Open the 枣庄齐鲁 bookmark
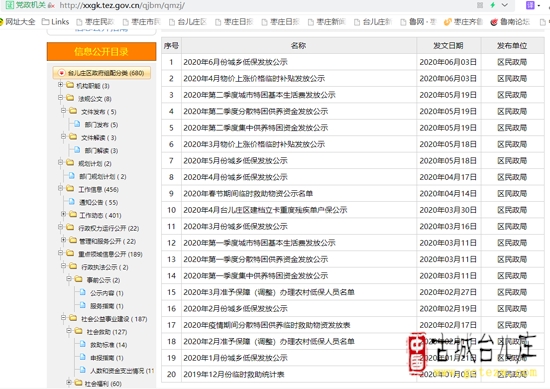 (463, 22)
